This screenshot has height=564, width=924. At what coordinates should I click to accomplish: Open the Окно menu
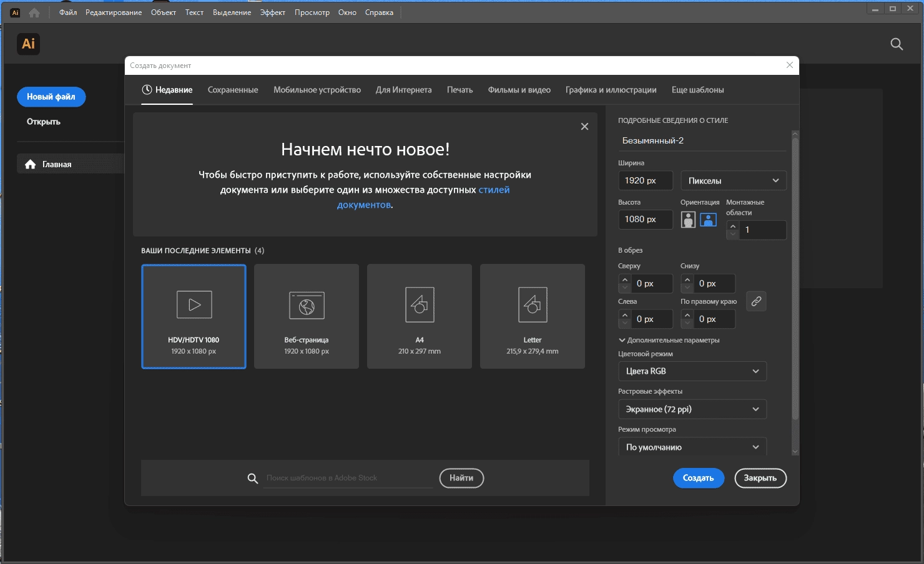tap(347, 12)
